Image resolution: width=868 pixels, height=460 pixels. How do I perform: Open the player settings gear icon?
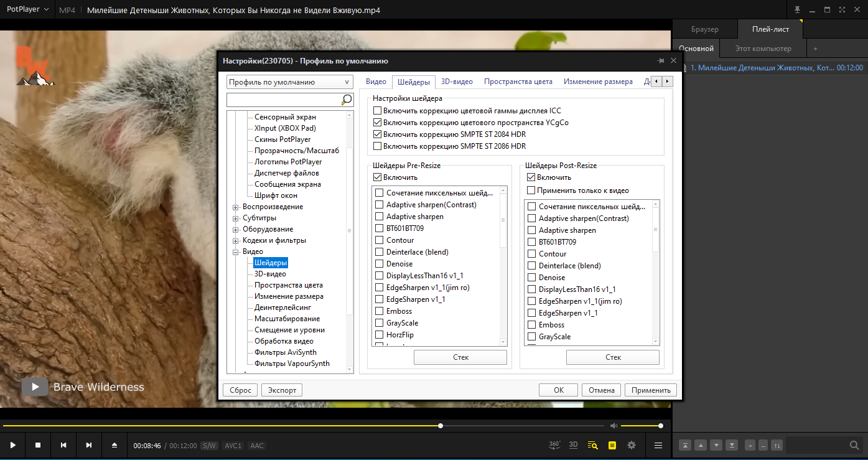632,445
